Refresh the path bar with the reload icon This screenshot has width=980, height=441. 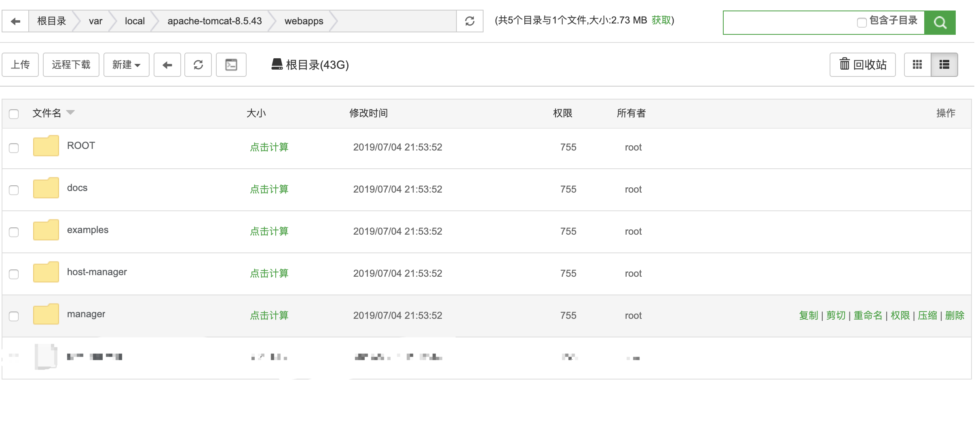(469, 21)
